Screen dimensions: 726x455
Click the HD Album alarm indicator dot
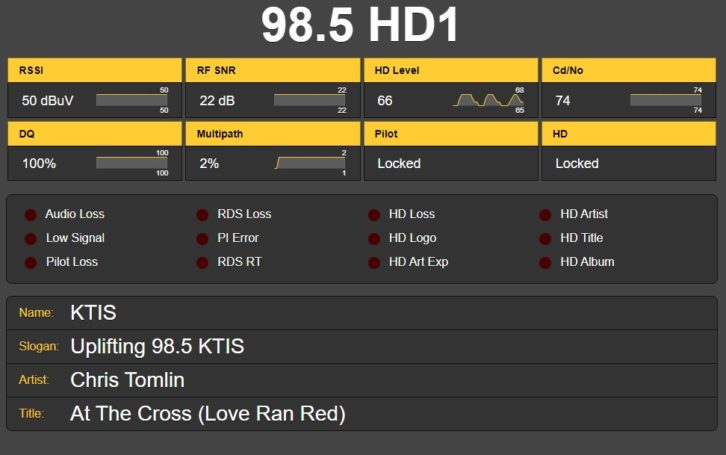point(545,262)
